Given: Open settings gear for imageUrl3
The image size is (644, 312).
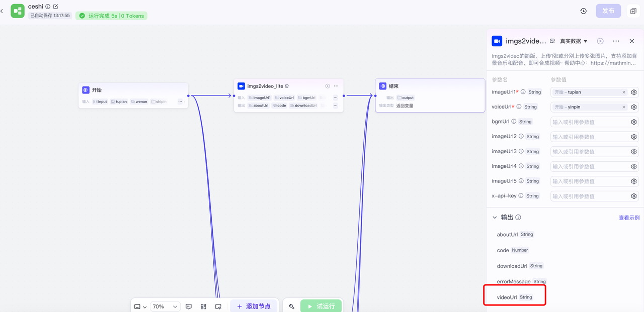Looking at the screenshot, I should [634, 152].
